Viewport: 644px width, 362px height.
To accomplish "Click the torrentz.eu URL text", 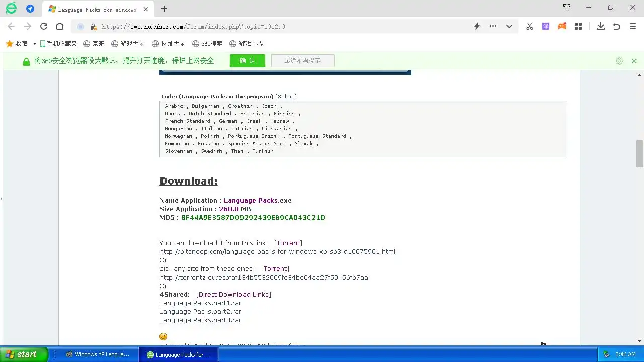I will [264, 277].
